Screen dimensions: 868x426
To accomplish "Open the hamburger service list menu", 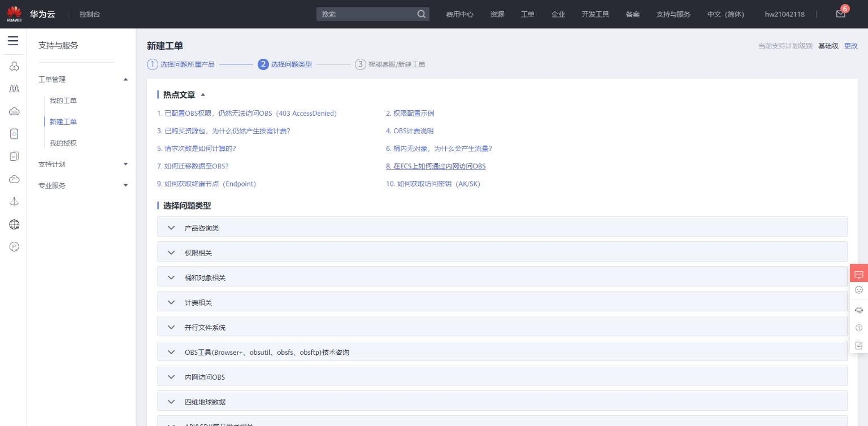I will tap(13, 41).
